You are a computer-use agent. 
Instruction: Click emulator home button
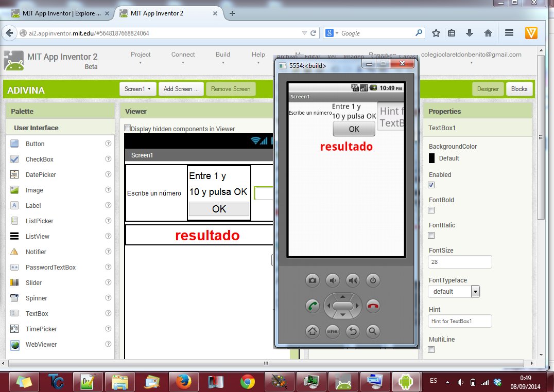313,331
